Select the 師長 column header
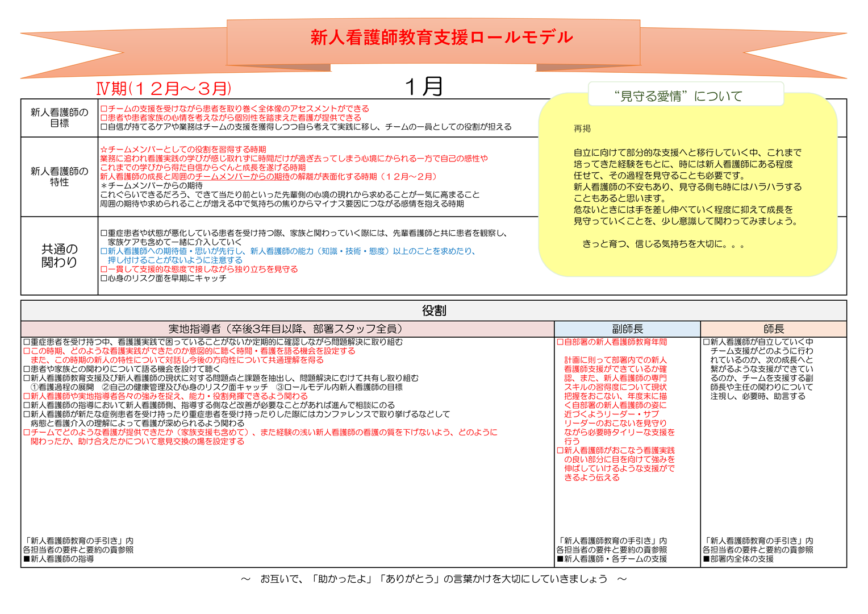This screenshot has height=614, width=868. click(x=773, y=329)
